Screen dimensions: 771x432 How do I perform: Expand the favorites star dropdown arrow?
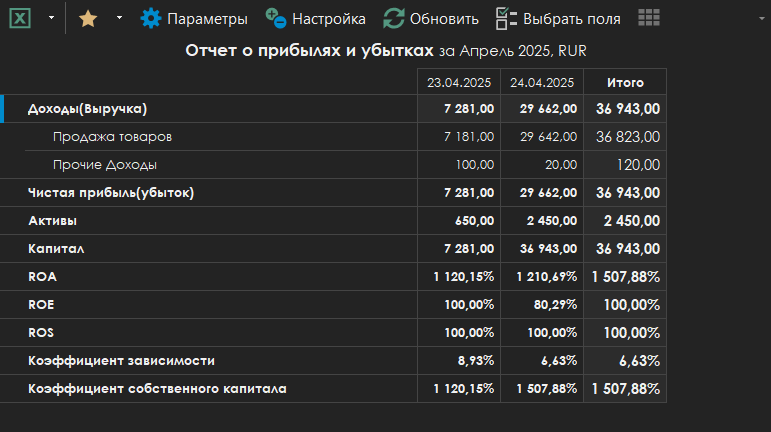(119, 18)
